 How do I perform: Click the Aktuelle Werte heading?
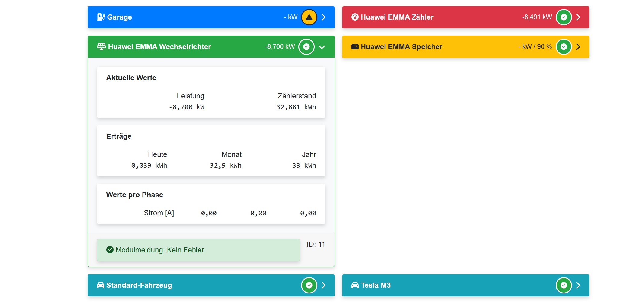point(131,78)
